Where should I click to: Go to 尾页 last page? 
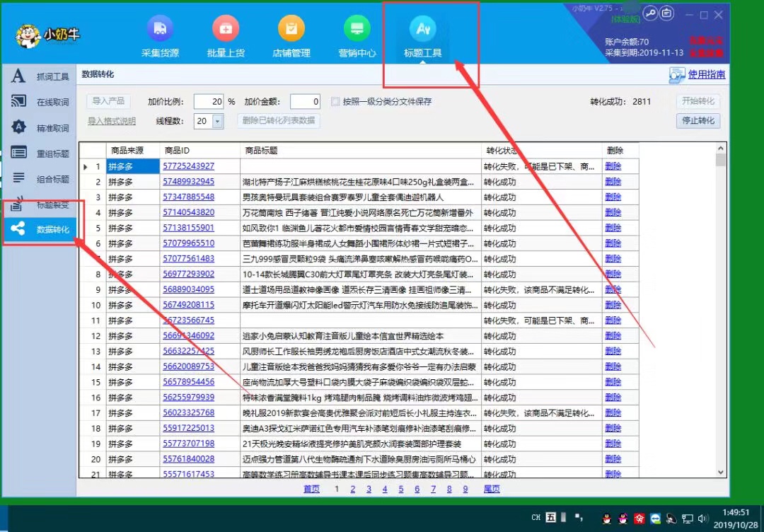[492, 489]
